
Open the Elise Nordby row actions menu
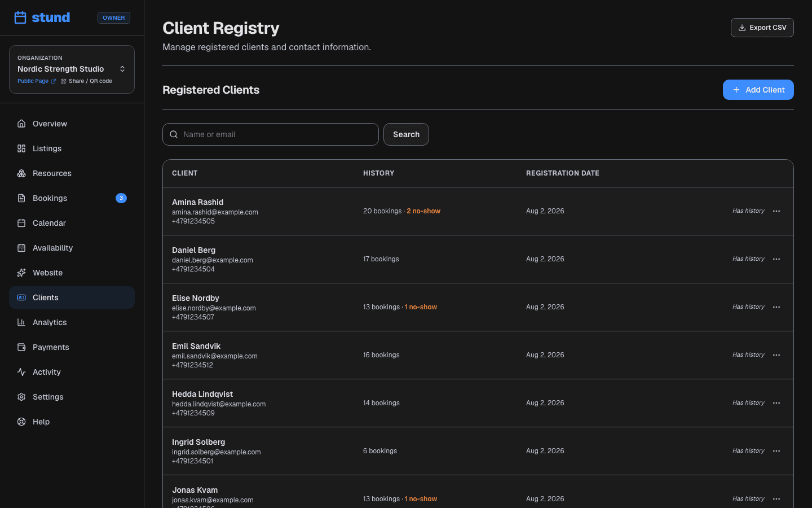point(776,307)
